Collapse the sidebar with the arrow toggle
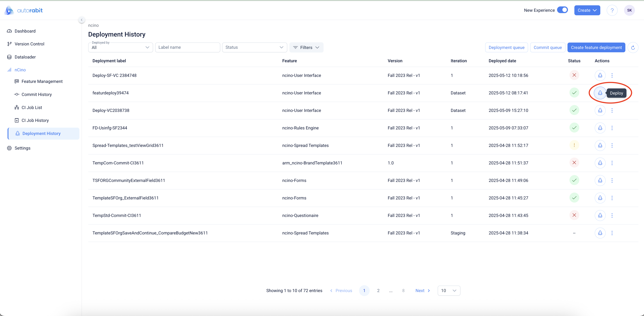Viewport: 644px width, 316px height. tap(82, 20)
